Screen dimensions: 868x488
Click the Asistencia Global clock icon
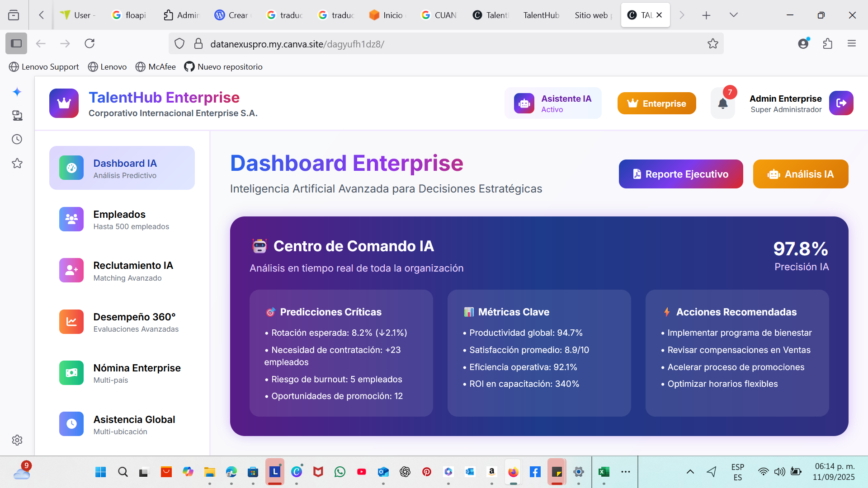(x=71, y=424)
